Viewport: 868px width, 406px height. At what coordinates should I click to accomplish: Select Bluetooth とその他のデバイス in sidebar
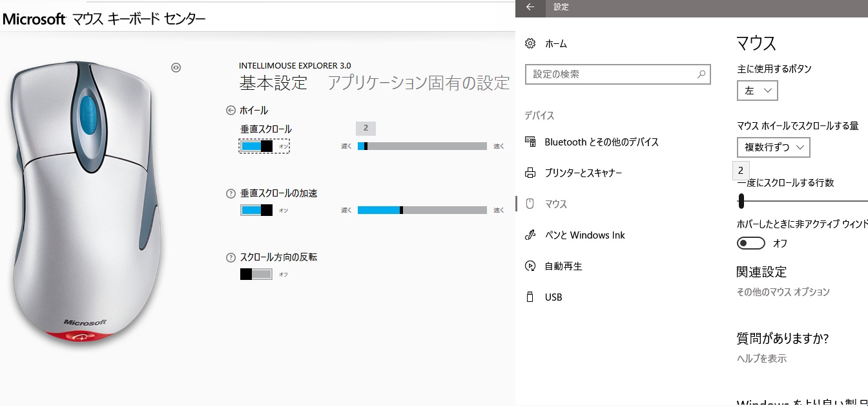click(602, 142)
